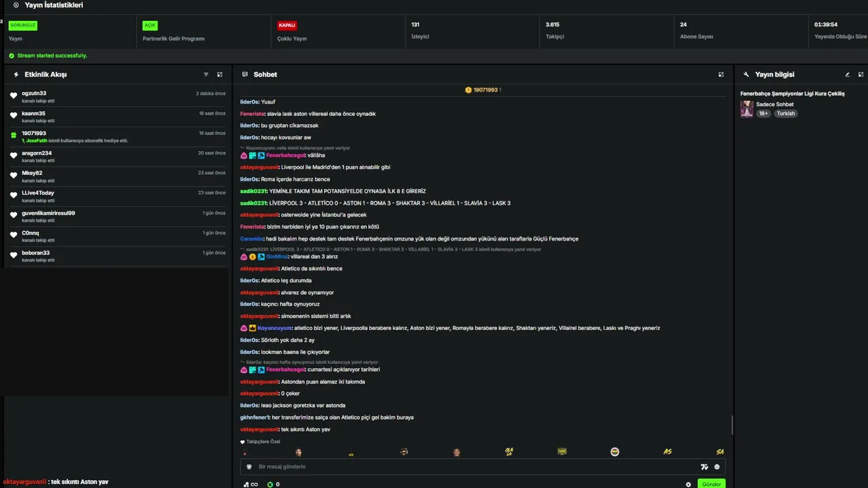Screen dimensions: 868x488
Task: Insert the OLA LA emote
Action: pos(509,452)
